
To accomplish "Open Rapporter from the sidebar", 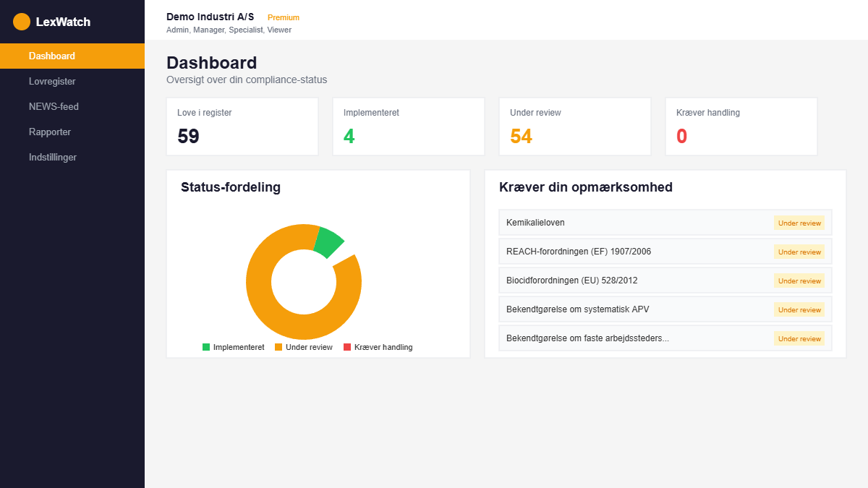I will click(x=72, y=132).
